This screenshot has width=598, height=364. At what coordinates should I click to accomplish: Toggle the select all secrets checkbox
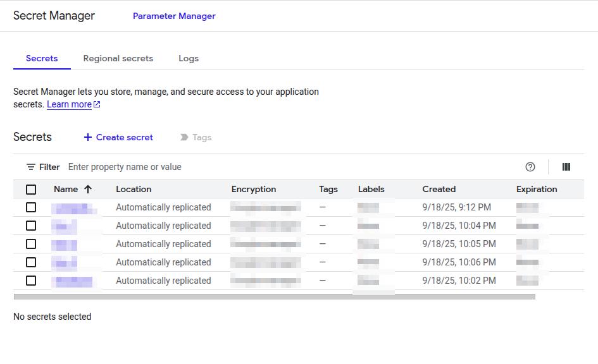click(x=31, y=189)
